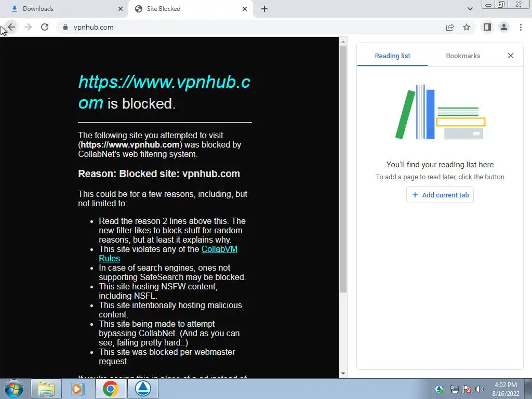Click the 'You'll find your reading list here' text

point(440,165)
